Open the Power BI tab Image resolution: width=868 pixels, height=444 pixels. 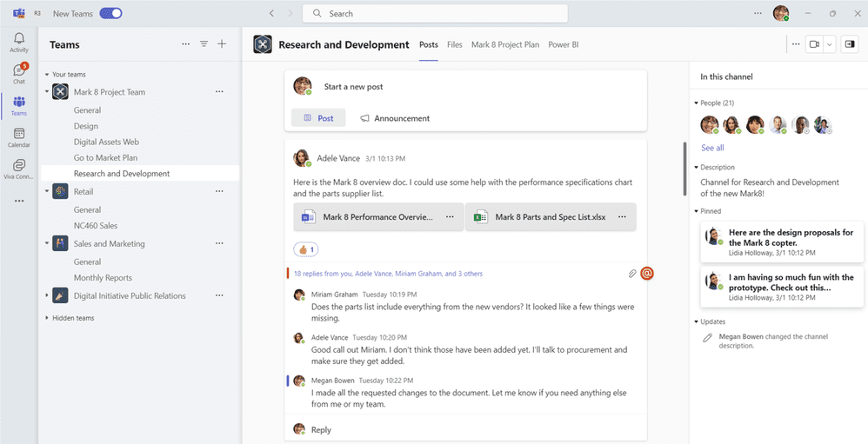[x=564, y=45]
